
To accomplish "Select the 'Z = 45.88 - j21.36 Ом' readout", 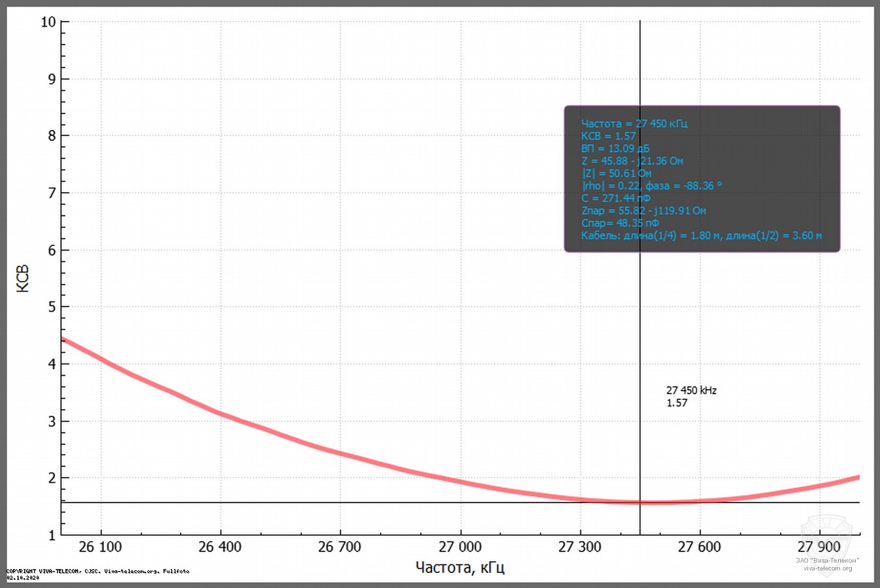I will (632, 161).
